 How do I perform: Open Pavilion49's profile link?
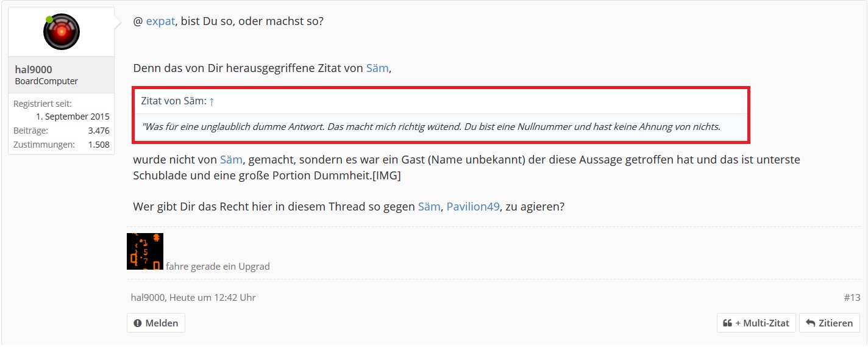click(473, 207)
